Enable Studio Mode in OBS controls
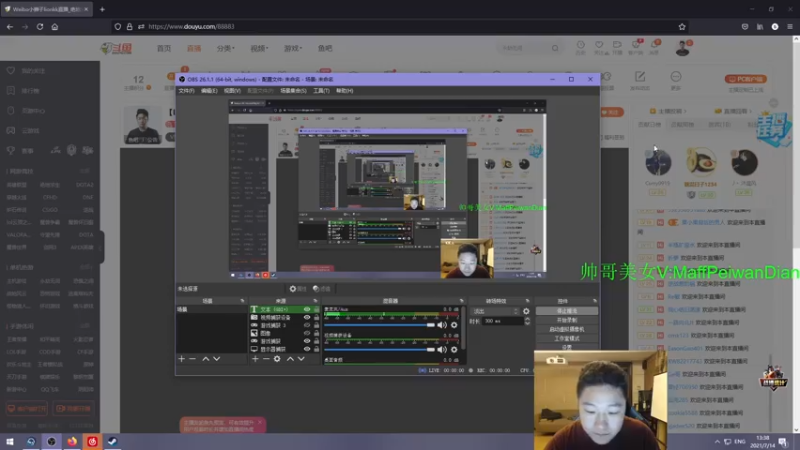 click(567, 338)
